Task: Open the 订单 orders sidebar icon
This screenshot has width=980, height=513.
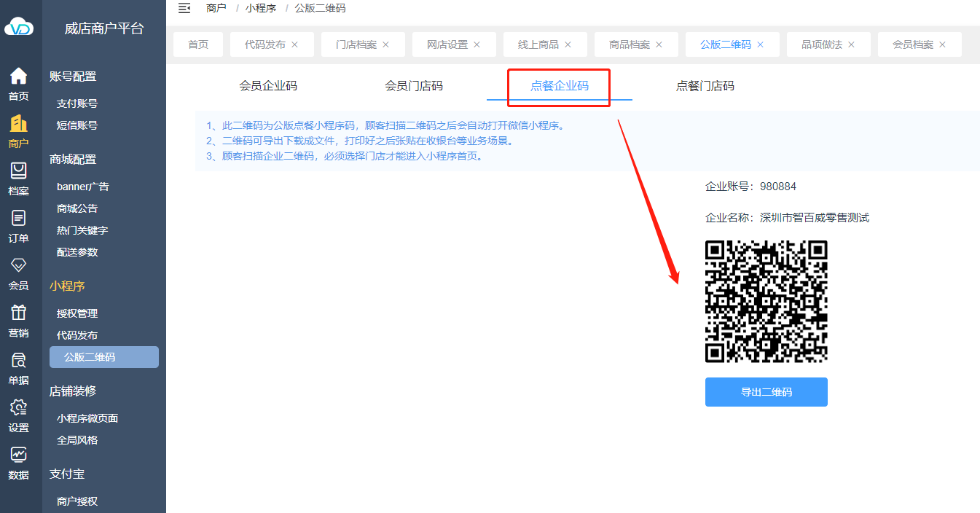Action: [18, 219]
